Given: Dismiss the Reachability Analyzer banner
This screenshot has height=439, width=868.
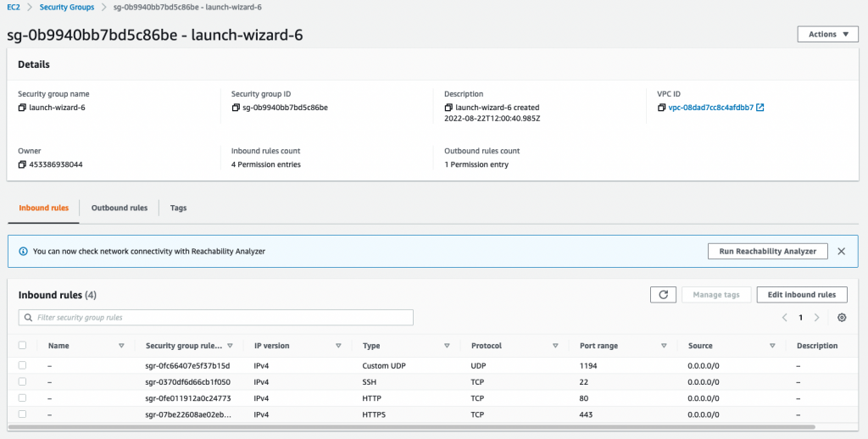Looking at the screenshot, I should pyautogui.click(x=842, y=252).
